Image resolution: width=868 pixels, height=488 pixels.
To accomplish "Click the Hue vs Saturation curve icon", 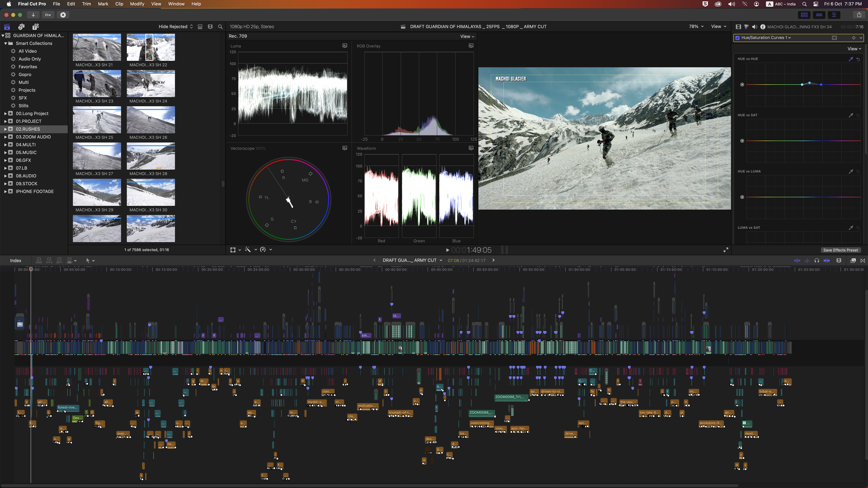I will click(851, 114).
